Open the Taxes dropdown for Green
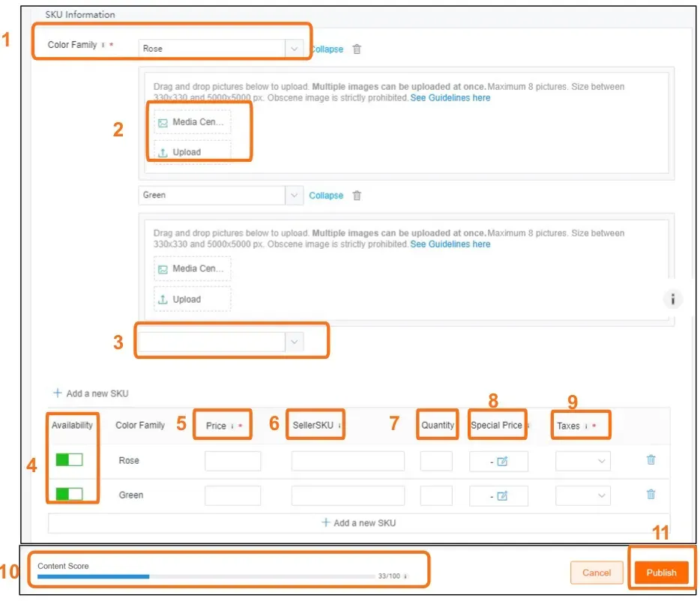The width and height of the screenshot is (700, 601). 583,495
